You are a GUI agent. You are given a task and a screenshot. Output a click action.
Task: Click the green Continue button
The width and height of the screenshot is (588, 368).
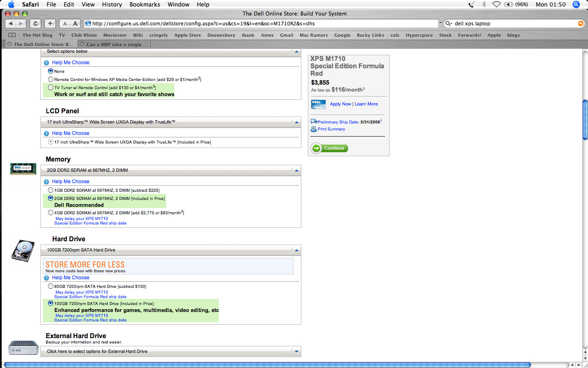330,148
